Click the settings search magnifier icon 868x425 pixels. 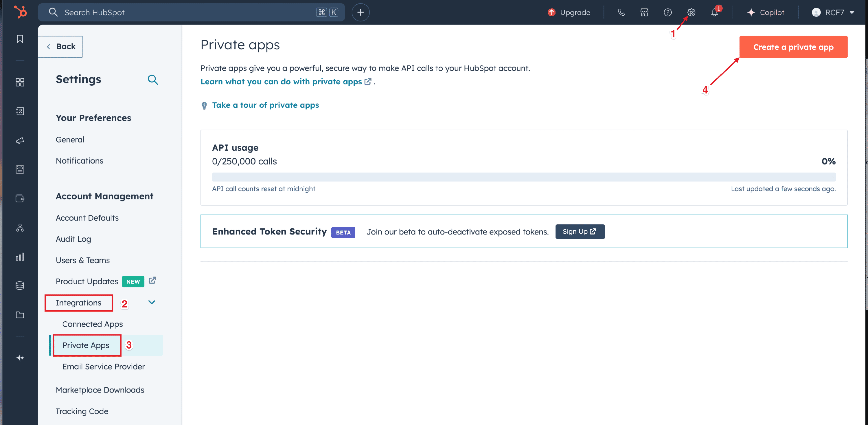(153, 80)
